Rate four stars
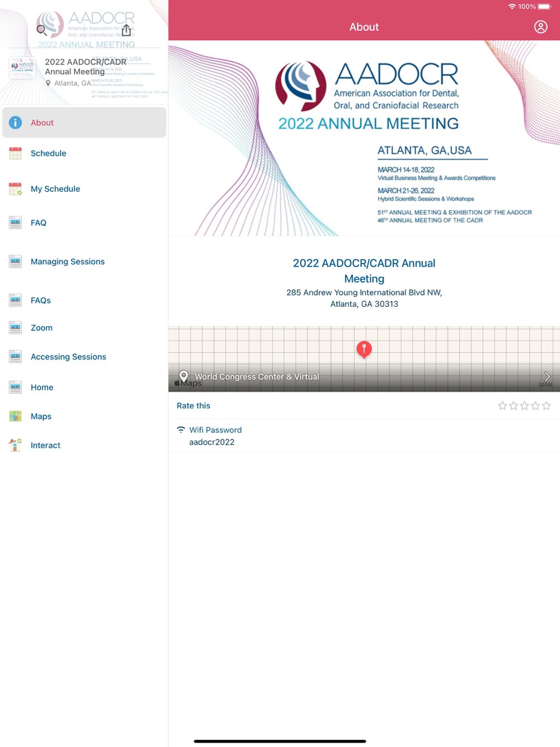Screen dimensions: 560x747 (x=535, y=405)
